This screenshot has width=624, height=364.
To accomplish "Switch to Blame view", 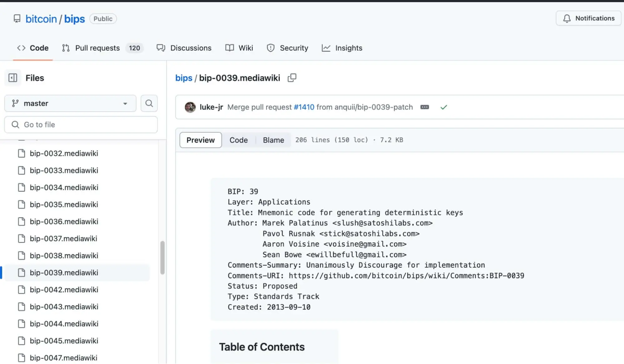I will [273, 140].
